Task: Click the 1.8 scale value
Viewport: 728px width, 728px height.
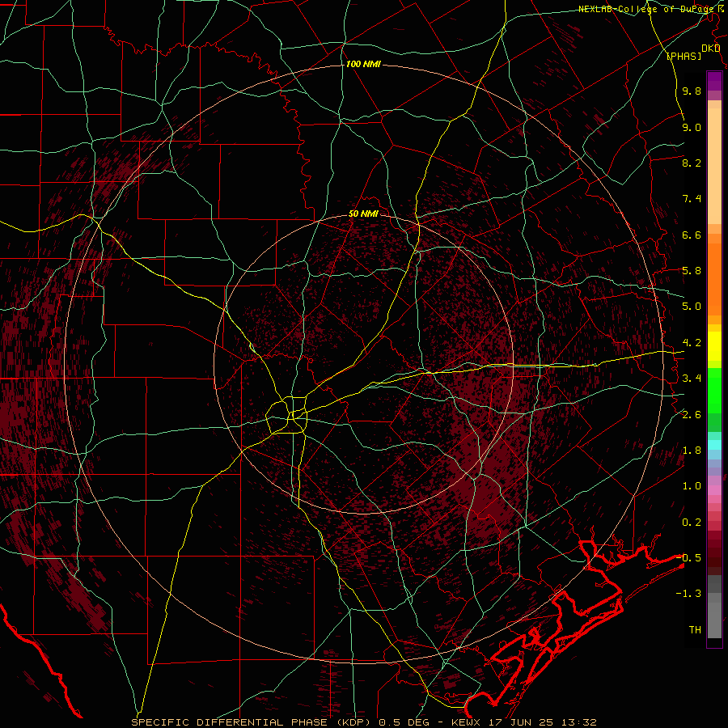Action: tap(692, 451)
